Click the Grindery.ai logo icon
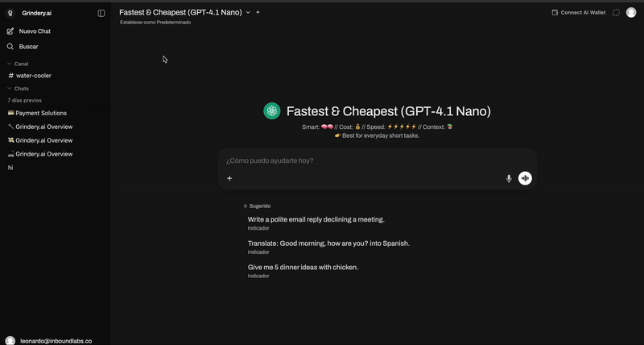644x345 pixels. click(10, 13)
